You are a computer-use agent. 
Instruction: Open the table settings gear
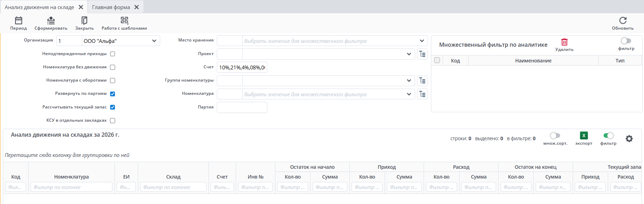pyautogui.click(x=629, y=139)
